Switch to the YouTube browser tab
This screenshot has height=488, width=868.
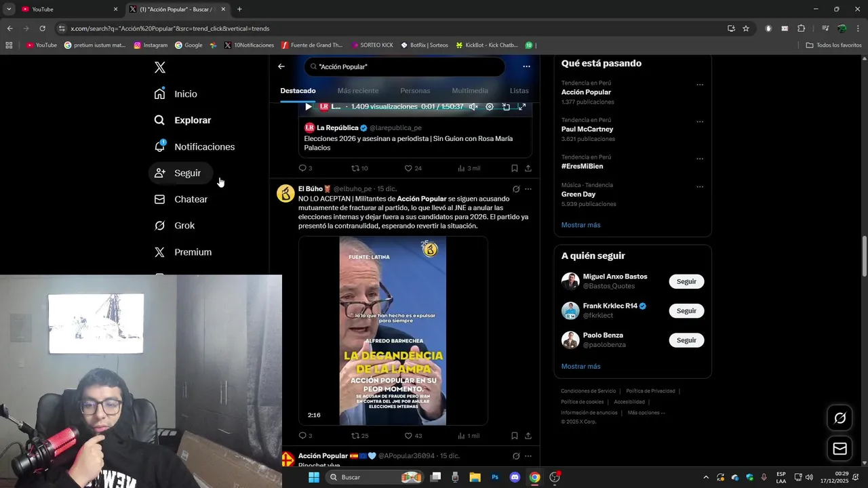click(69, 9)
